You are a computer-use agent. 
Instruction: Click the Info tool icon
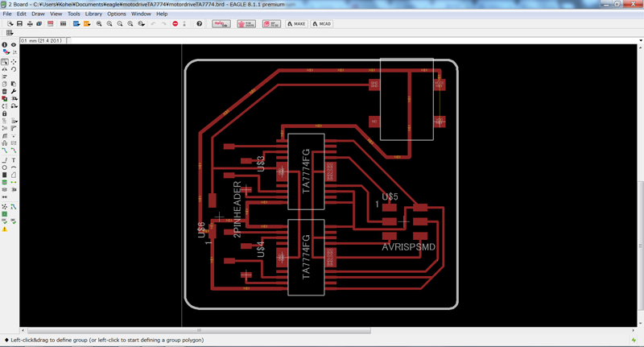coord(5,45)
